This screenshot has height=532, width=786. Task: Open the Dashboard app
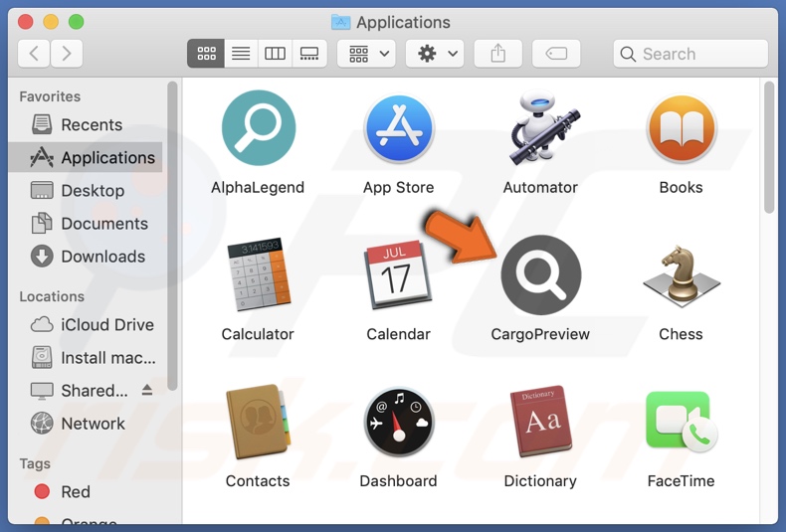pyautogui.click(x=399, y=422)
